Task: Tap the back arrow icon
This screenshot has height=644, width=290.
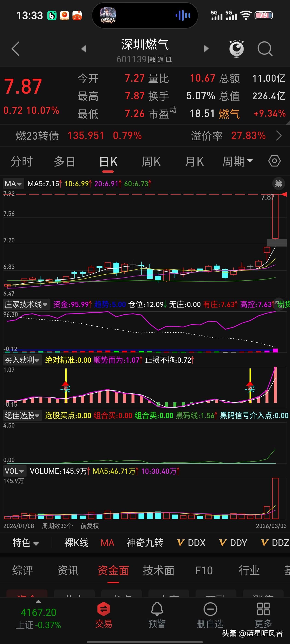Action: point(15,49)
